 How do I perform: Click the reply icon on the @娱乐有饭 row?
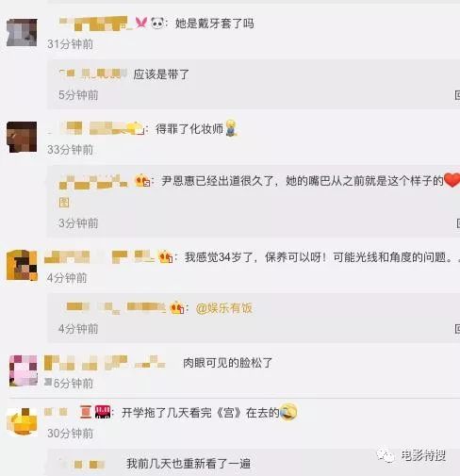pos(457,329)
